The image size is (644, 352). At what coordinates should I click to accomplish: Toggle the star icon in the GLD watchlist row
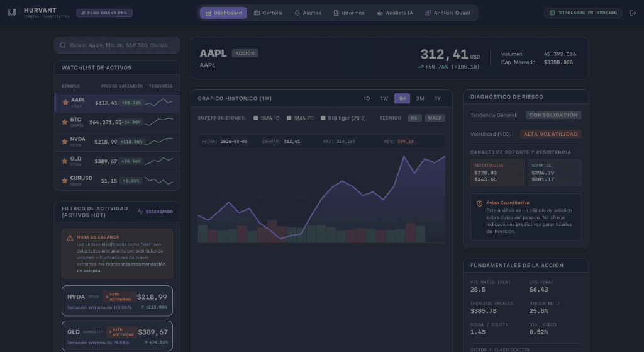(65, 161)
